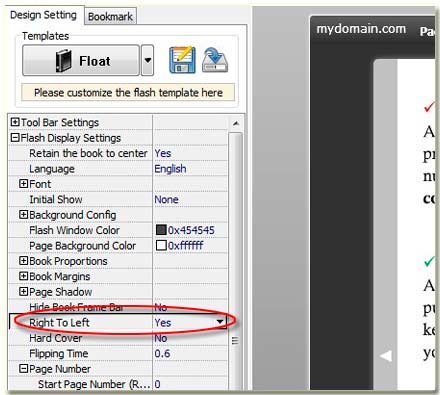Click the Page Background Color swatch
The height and width of the screenshot is (395, 440).
pos(161,245)
